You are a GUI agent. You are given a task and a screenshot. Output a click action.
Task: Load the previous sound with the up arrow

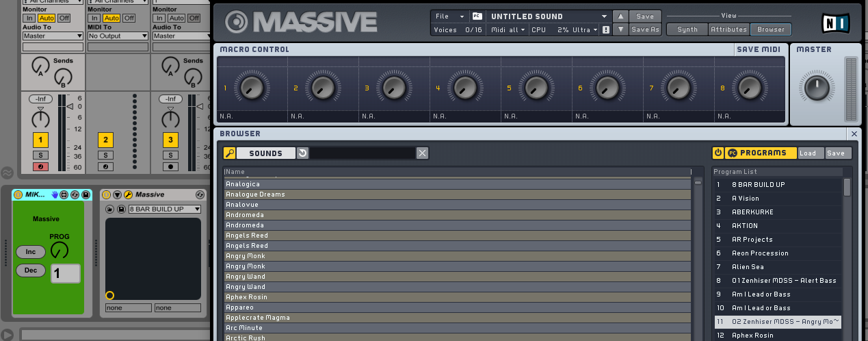coord(620,16)
